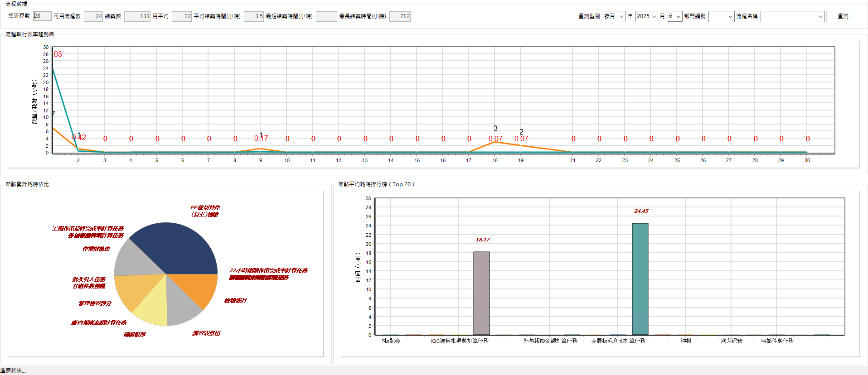868x375 pixels.
Task: Click the teal bar labeled 24.45
Action: click(640, 279)
